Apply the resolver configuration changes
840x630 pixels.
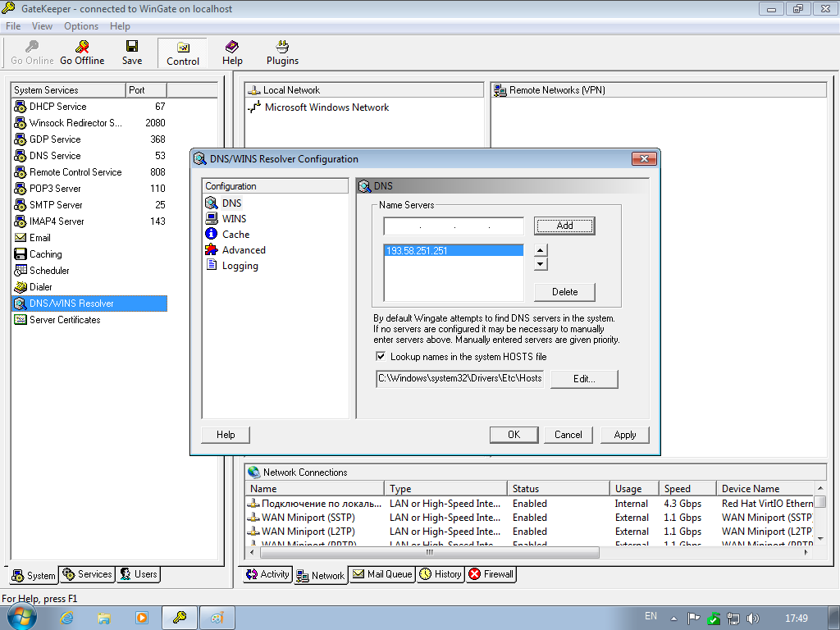click(624, 435)
